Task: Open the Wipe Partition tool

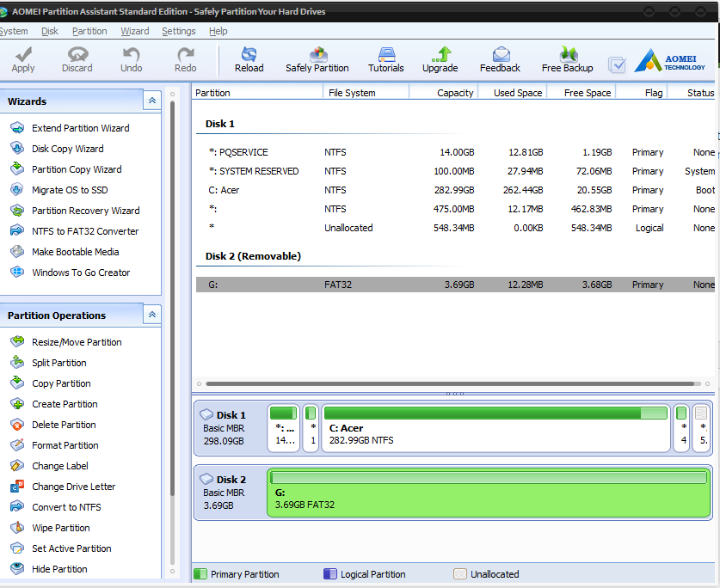Action: click(60, 527)
